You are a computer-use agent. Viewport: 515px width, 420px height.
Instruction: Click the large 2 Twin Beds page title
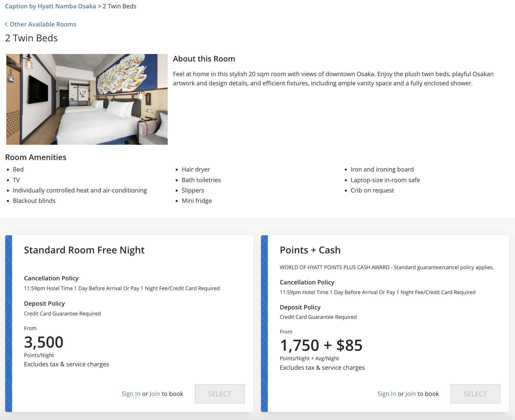(x=32, y=38)
